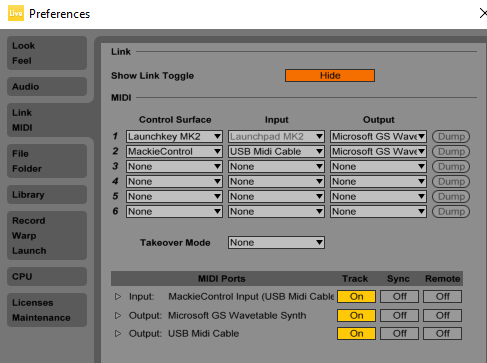
Task: Enable Sync for USB Midi Cable output
Action: tap(399, 333)
